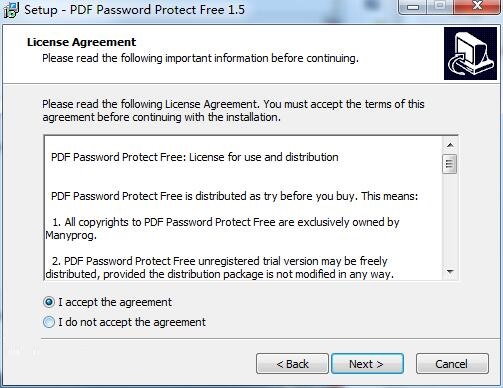Click the < Back button
The image size is (503, 388).
(292, 364)
